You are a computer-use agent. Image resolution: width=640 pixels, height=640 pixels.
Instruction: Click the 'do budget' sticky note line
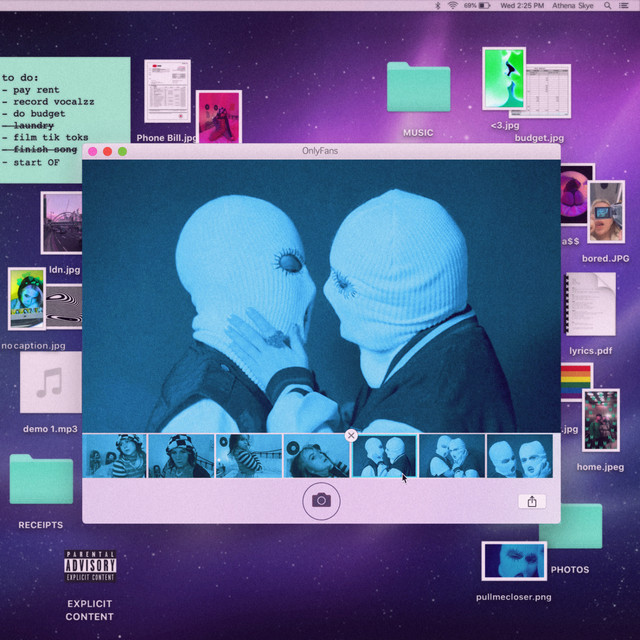pos(34,113)
